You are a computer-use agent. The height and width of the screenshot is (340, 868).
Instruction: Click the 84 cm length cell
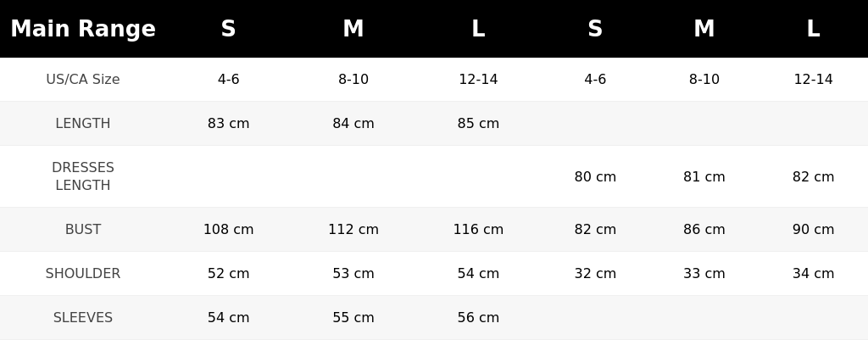[353, 124]
